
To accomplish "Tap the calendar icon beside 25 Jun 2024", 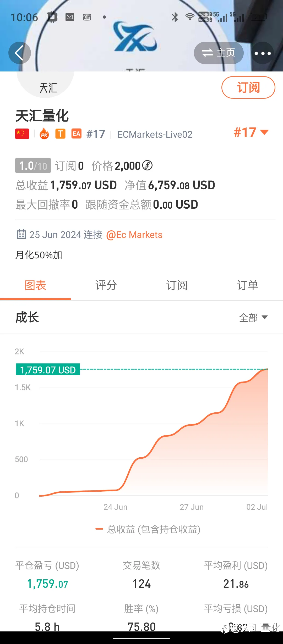I will [21, 234].
